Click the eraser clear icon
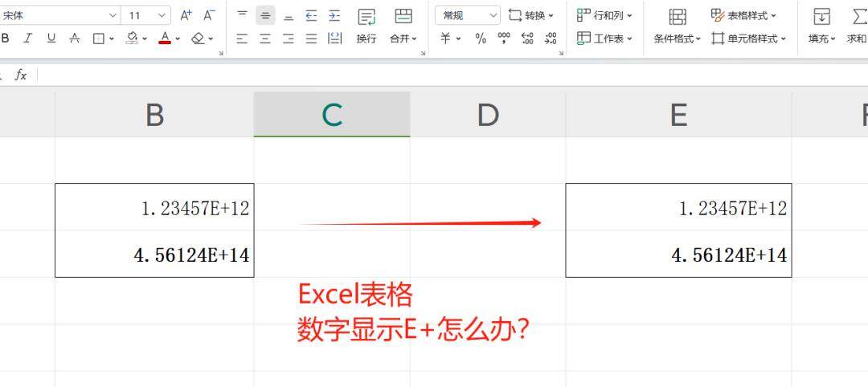 [x=199, y=39]
